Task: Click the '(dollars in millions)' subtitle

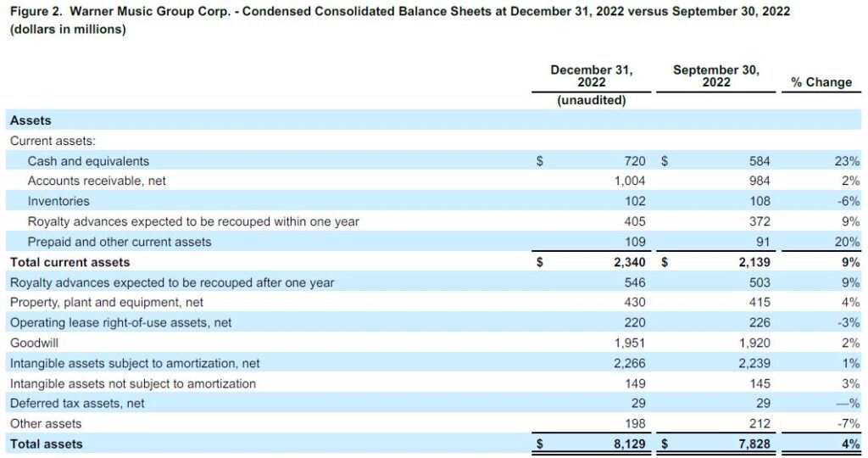Action: coord(68,30)
